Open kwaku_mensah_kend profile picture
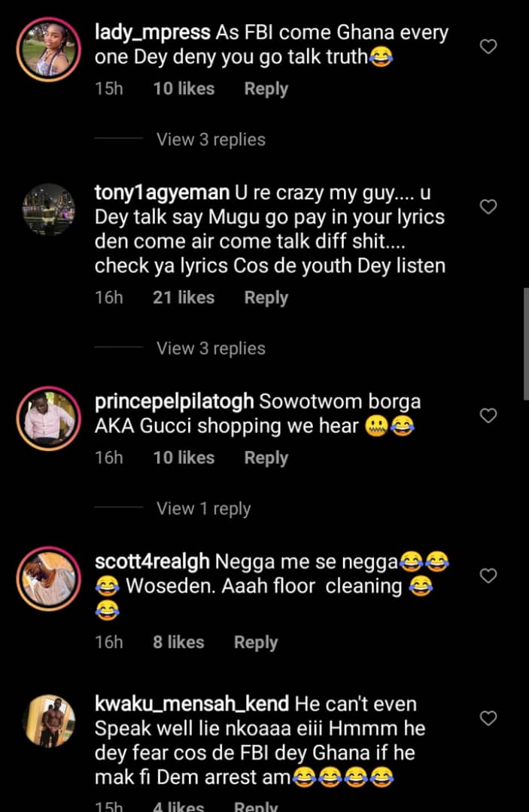529x812 pixels. tap(49, 721)
